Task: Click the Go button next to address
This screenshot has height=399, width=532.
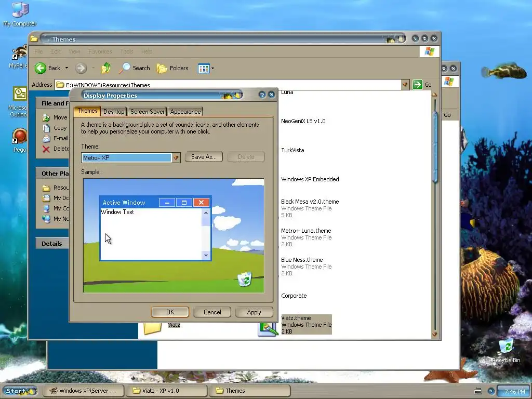Action: pos(422,85)
